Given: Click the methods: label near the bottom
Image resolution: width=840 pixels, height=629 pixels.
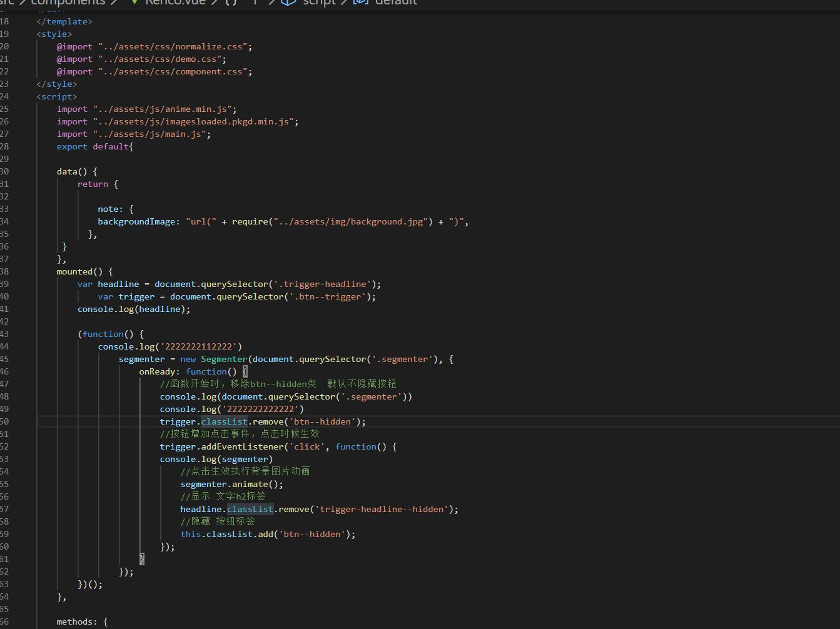Looking at the screenshot, I should pos(75,621).
